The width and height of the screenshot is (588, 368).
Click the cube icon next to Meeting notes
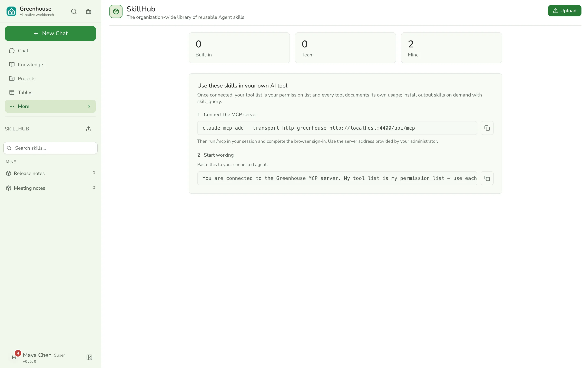[9, 188]
